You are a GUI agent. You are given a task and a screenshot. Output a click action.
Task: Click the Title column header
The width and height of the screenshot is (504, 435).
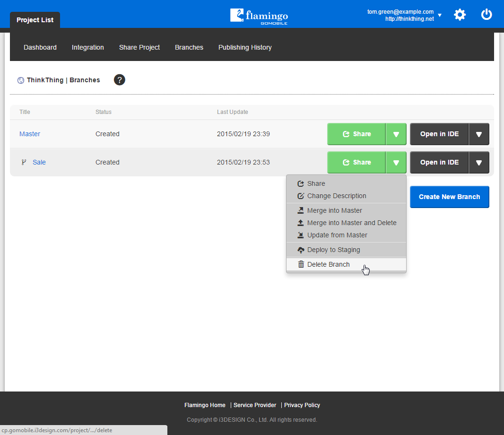(25, 112)
